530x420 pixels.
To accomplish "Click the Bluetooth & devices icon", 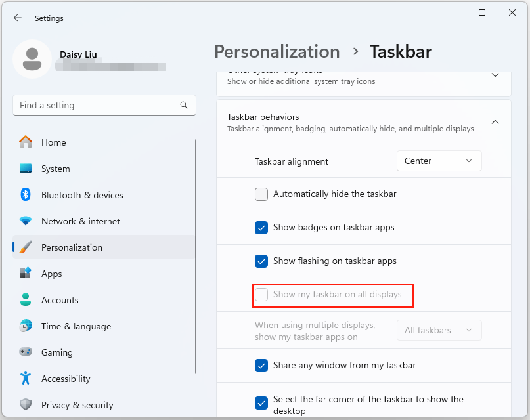I will (26, 195).
